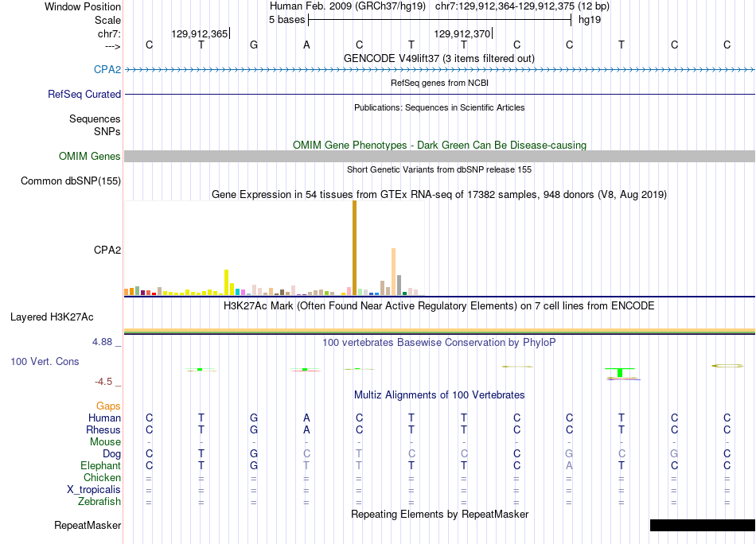
Task: Click the tallest yellow GTEx expression bar
Action: pyautogui.click(x=226, y=282)
